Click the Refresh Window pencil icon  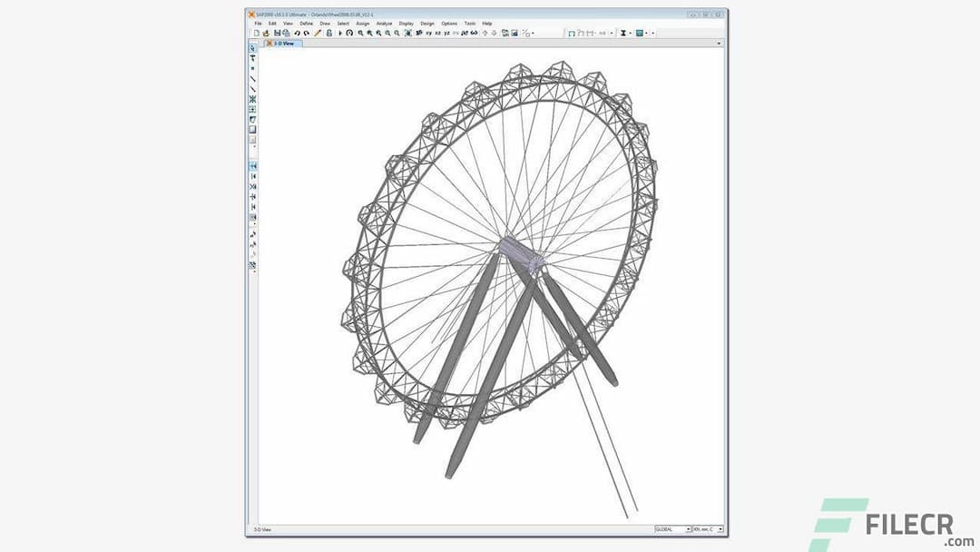click(x=318, y=33)
